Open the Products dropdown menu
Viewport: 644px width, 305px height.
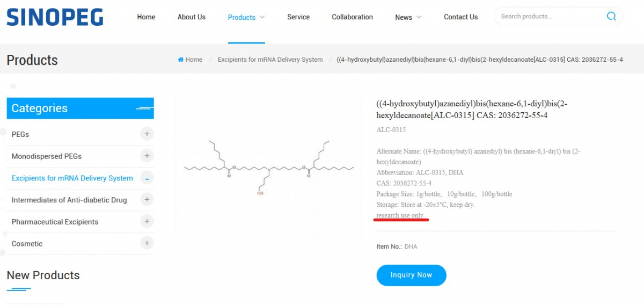click(x=246, y=17)
